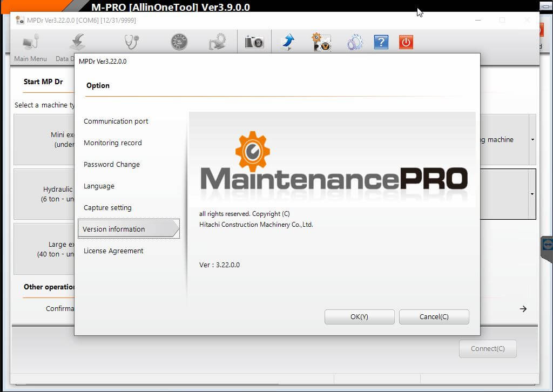Select Communication port in option list
The height and width of the screenshot is (392, 553).
(x=116, y=121)
